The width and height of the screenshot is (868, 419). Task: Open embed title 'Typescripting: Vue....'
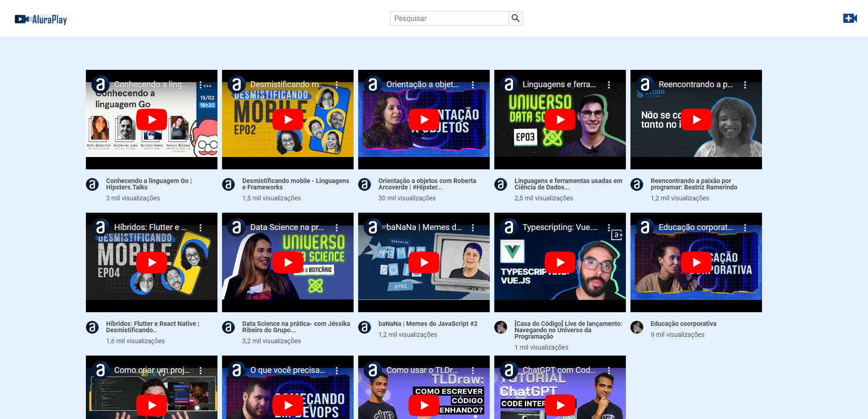(x=560, y=227)
